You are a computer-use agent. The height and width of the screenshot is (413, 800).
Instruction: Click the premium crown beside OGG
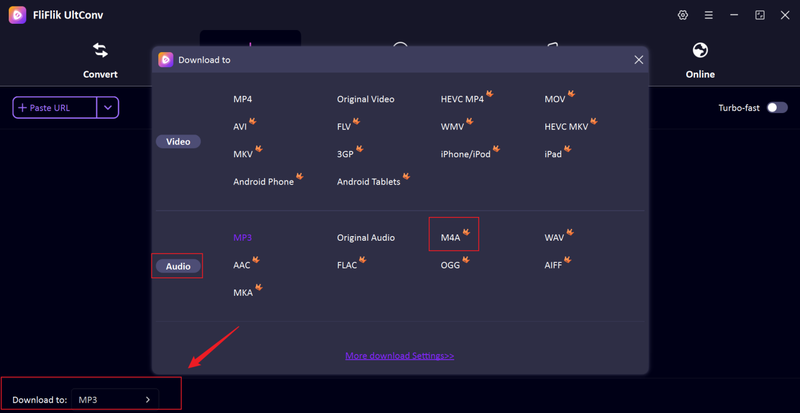tap(466, 260)
